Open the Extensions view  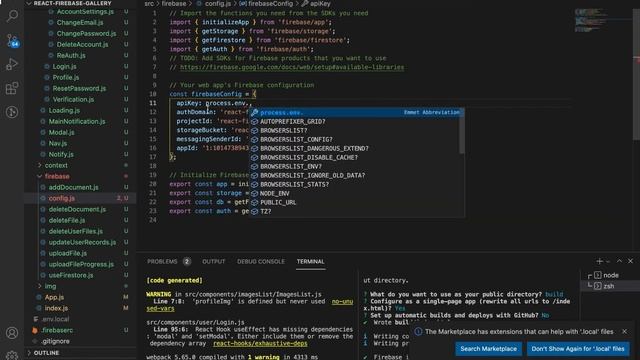coord(12,88)
